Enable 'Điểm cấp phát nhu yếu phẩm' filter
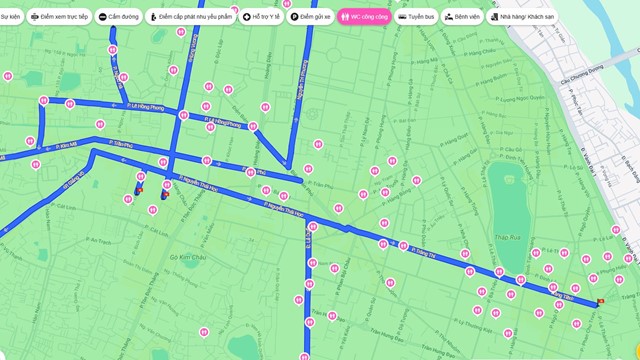 tap(191, 17)
